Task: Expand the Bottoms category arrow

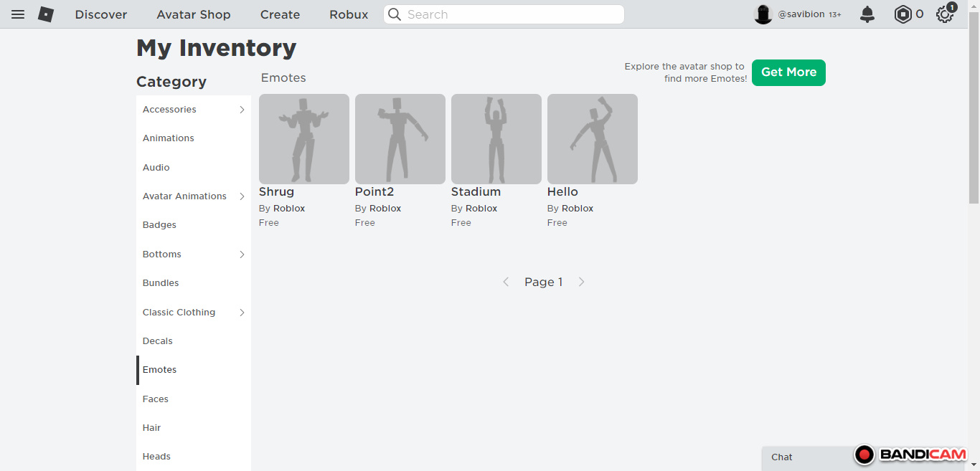Action: tap(242, 254)
